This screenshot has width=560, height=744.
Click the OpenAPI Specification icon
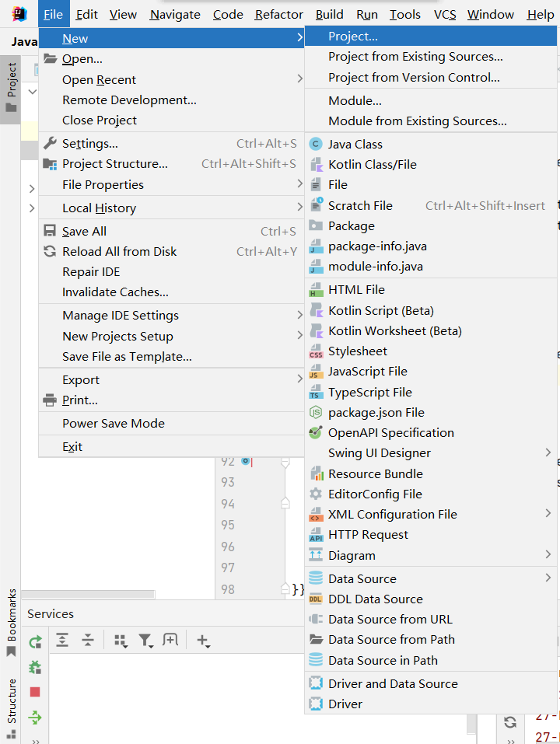(316, 433)
